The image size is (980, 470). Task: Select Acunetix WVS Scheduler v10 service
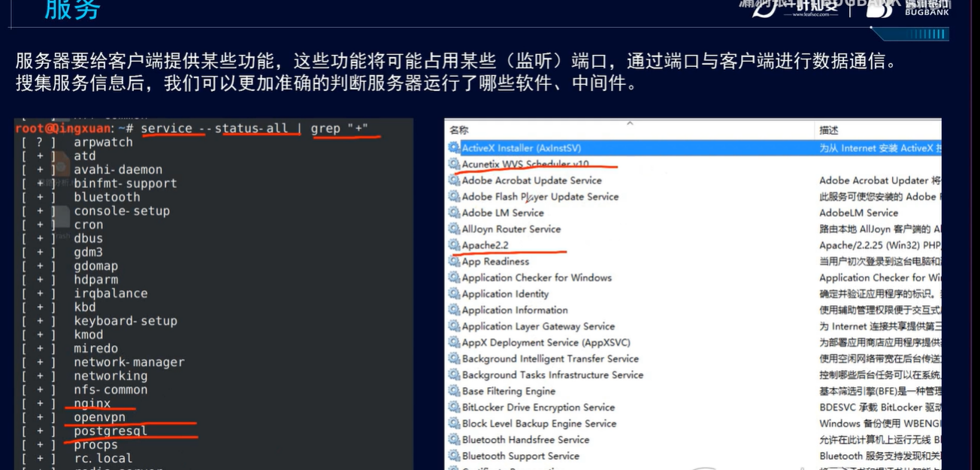click(693, 164)
